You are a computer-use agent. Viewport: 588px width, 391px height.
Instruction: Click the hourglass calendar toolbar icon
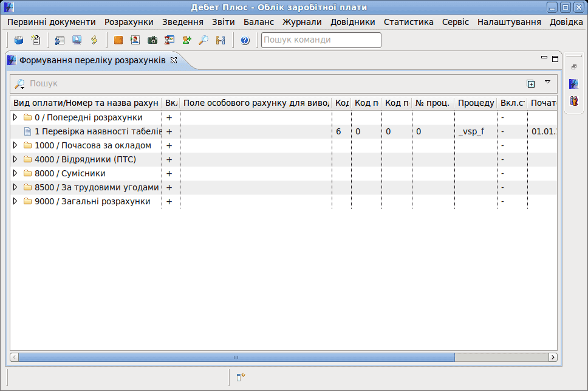[x=169, y=40]
